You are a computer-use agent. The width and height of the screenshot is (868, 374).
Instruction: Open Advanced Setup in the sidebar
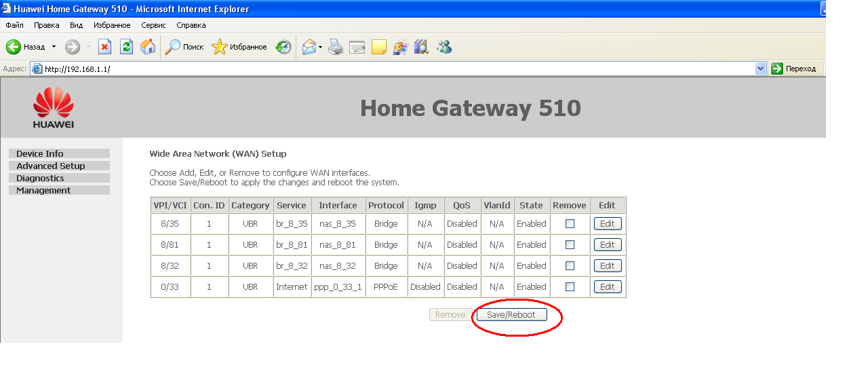coord(59,166)
